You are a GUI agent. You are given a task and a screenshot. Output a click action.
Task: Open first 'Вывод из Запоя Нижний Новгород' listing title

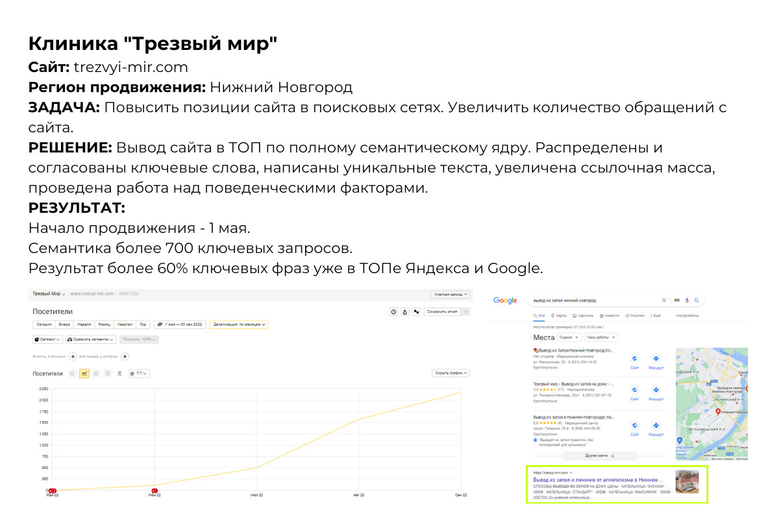pos(574,350)
